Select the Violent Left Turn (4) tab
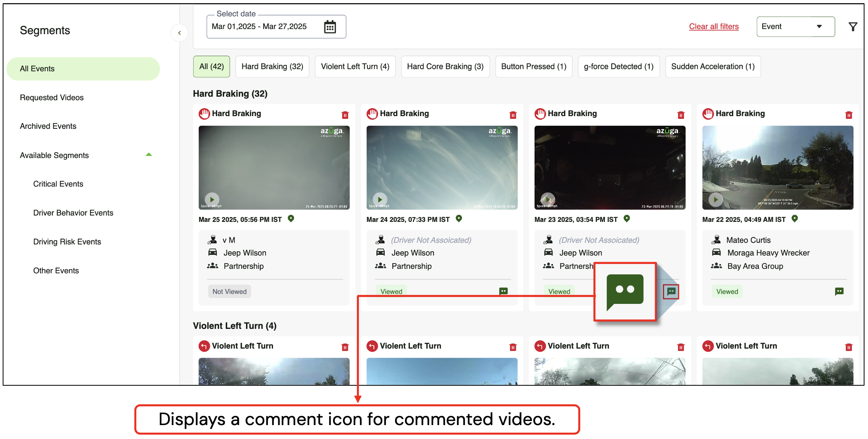868x439 pixels. click(x=355, y=66)
